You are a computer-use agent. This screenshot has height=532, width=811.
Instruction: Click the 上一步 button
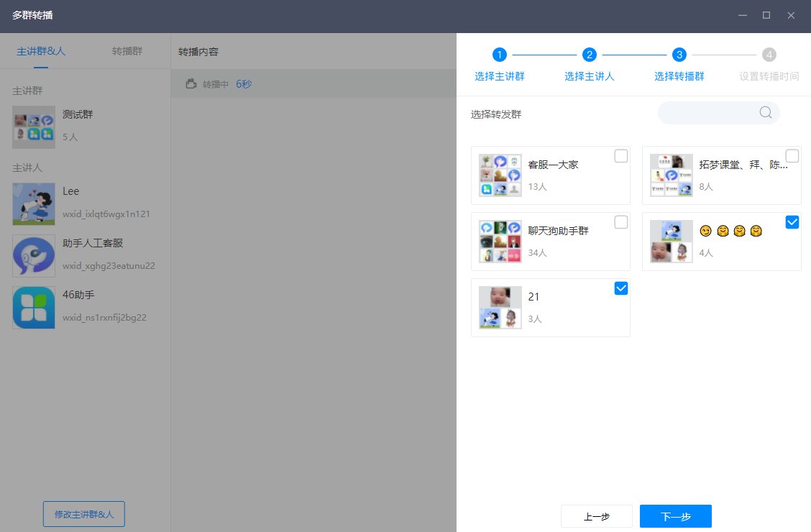click(597, 516)
